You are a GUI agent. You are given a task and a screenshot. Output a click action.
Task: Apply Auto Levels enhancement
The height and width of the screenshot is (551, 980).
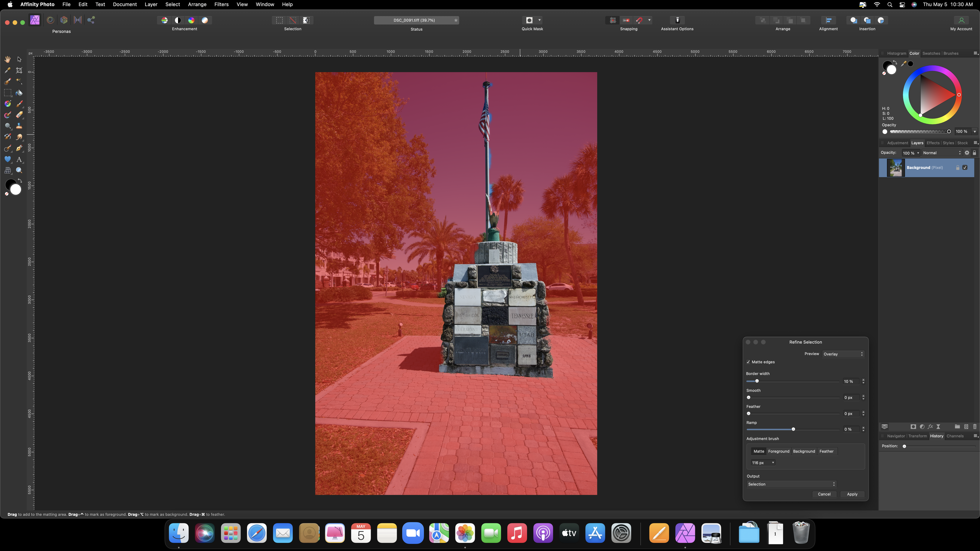click(164, 20)
